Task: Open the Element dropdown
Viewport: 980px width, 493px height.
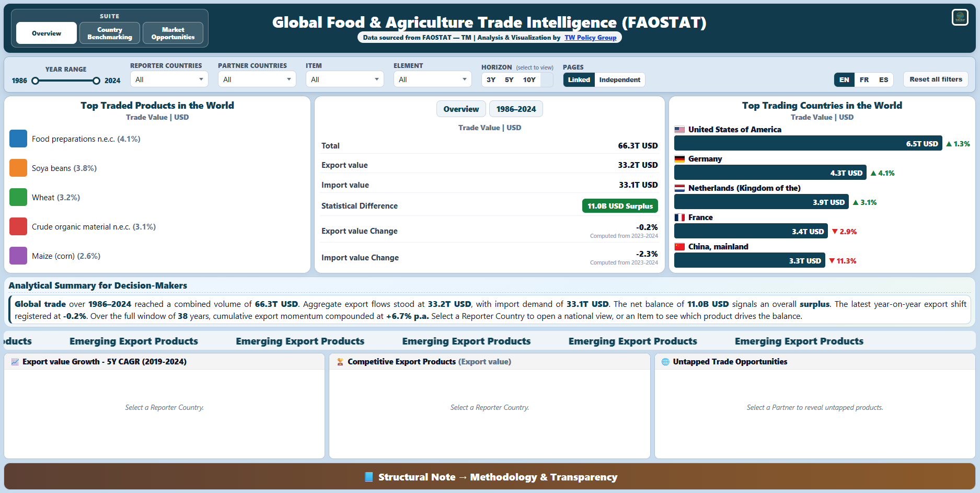Action: click(432, 79)
